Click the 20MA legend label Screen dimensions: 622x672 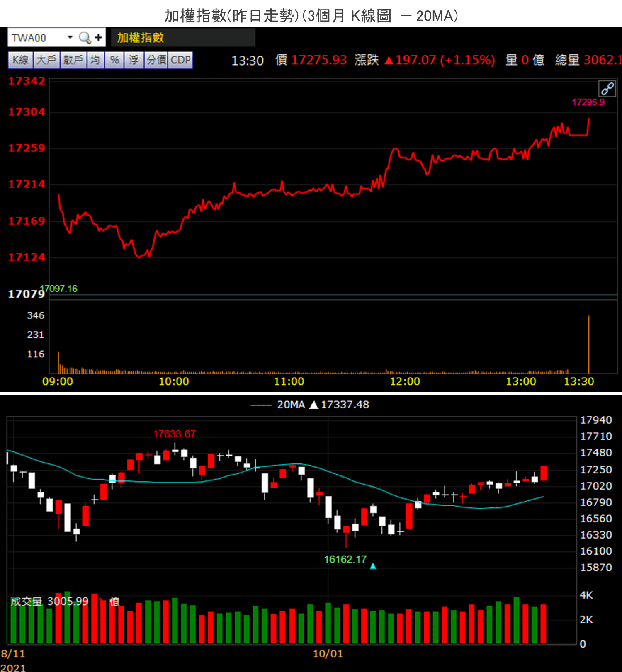click(x=291, y=405)
